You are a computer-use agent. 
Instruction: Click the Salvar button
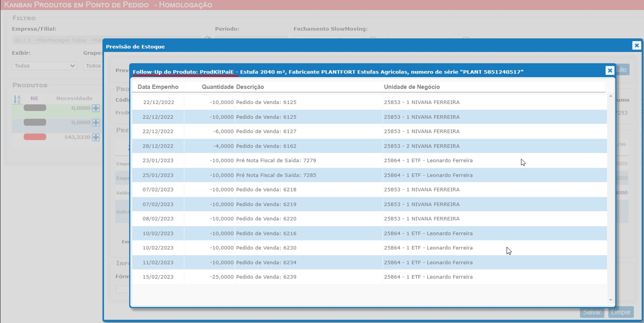592,312
